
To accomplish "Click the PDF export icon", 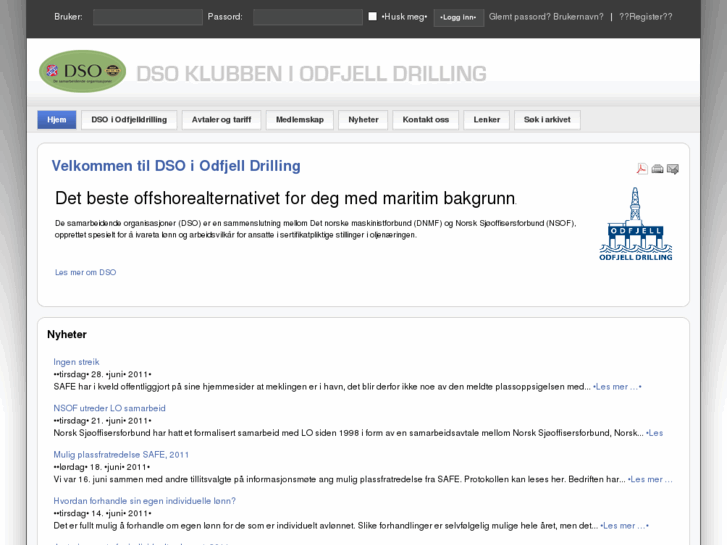I will pyautogui.click(x=642, y=169).
